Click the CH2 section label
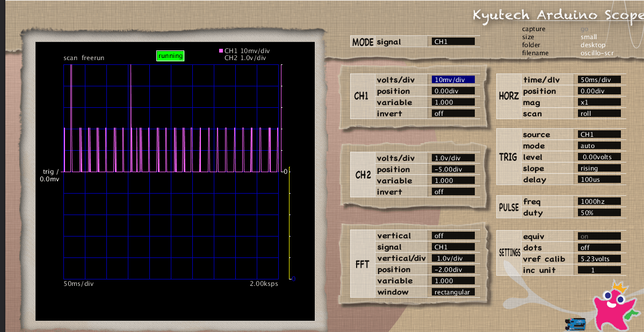This screenshot has width=644, height=332. point(363,175)
